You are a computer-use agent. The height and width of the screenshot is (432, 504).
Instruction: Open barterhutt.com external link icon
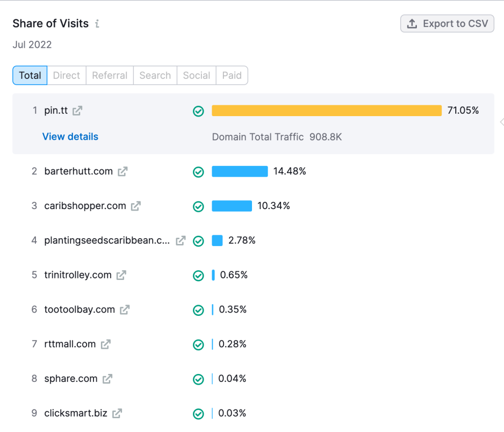123,172
